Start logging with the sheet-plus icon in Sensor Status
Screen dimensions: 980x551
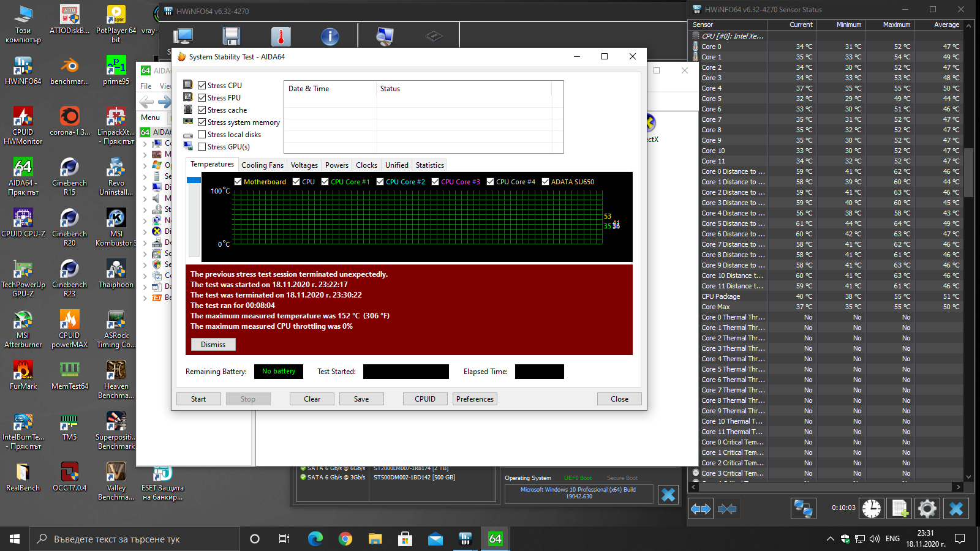[x=900, y=508]
